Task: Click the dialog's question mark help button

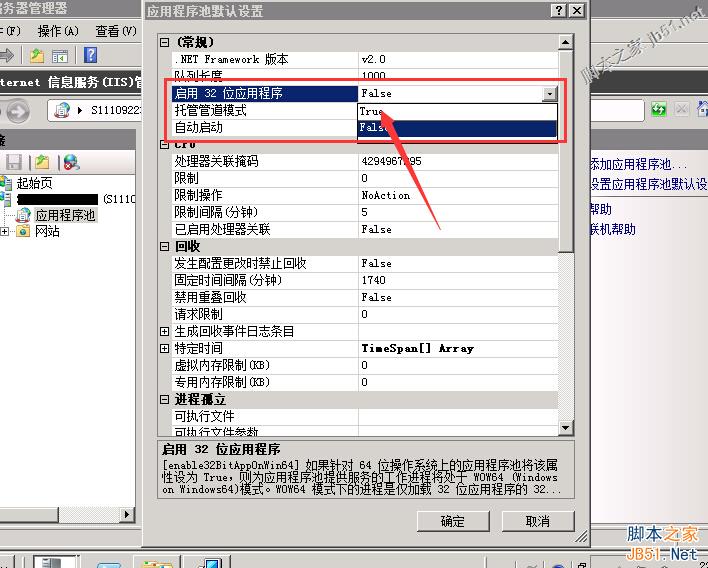Action: pos(556,11)
